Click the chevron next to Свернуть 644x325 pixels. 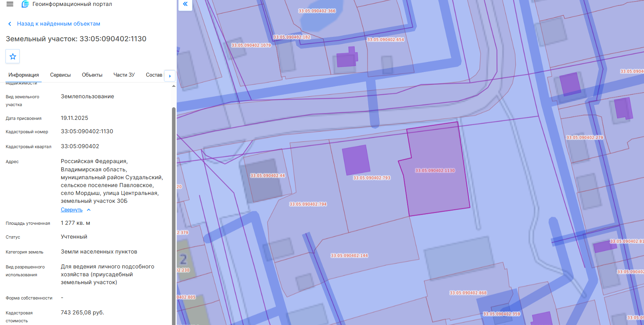(89, 210)
